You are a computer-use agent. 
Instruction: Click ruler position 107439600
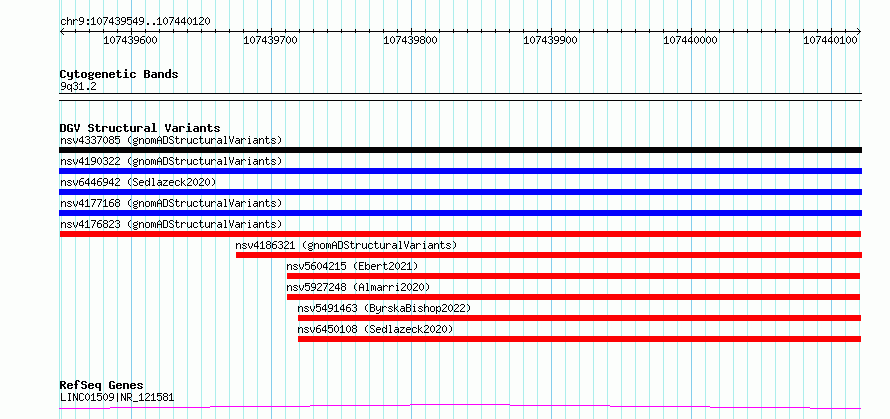point(131,40)
